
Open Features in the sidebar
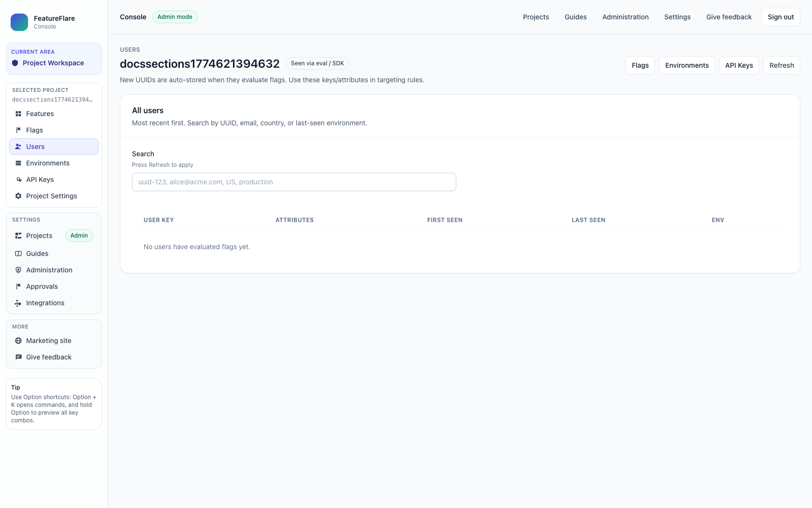point(54,114)
